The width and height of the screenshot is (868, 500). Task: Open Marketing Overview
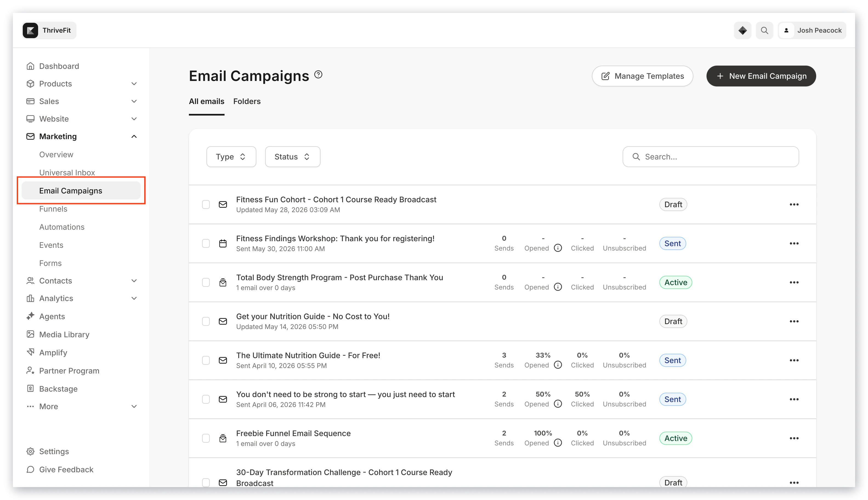tap(56, 154)
